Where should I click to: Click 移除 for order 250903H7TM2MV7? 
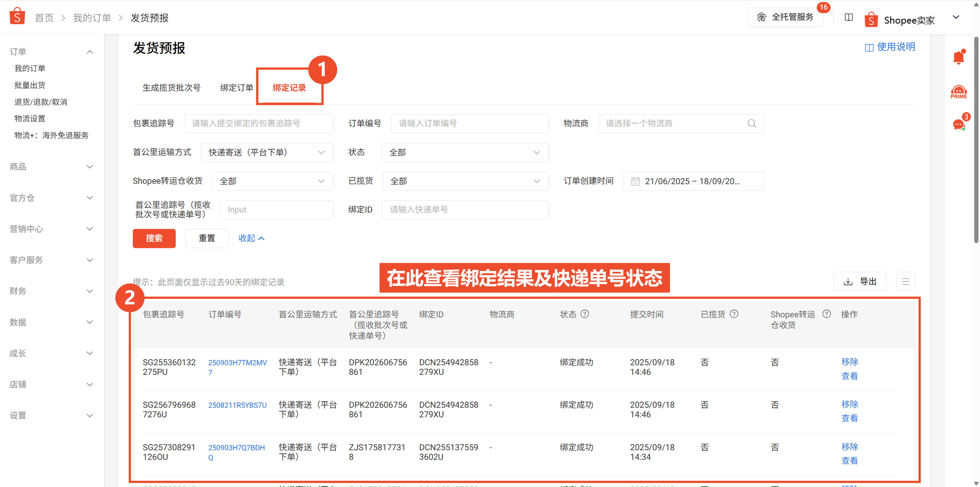(x=849, y=362)
